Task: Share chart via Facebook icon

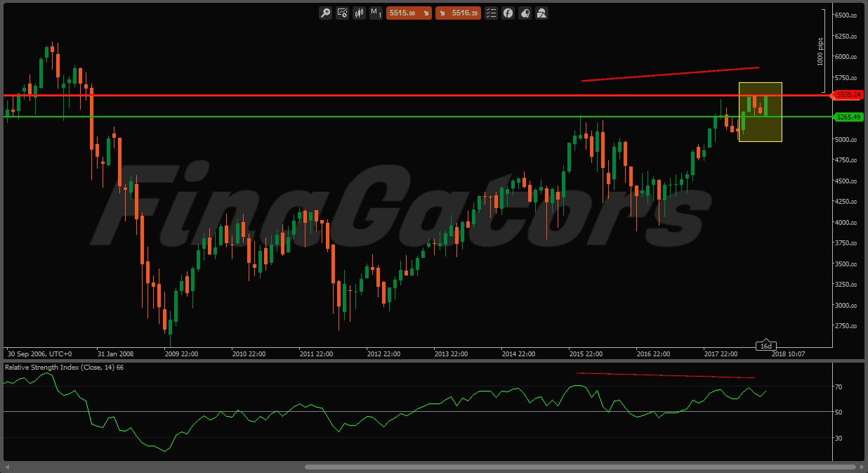Action: (x=508, y=13)
